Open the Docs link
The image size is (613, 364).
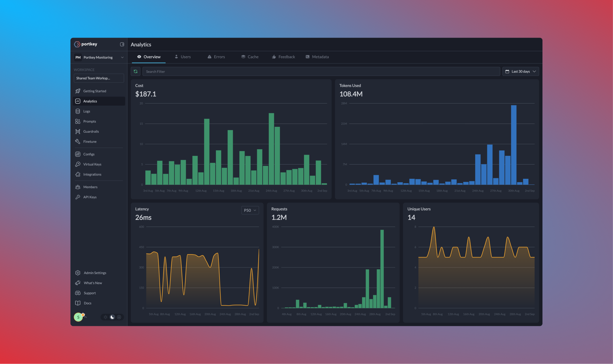point(87,303)
